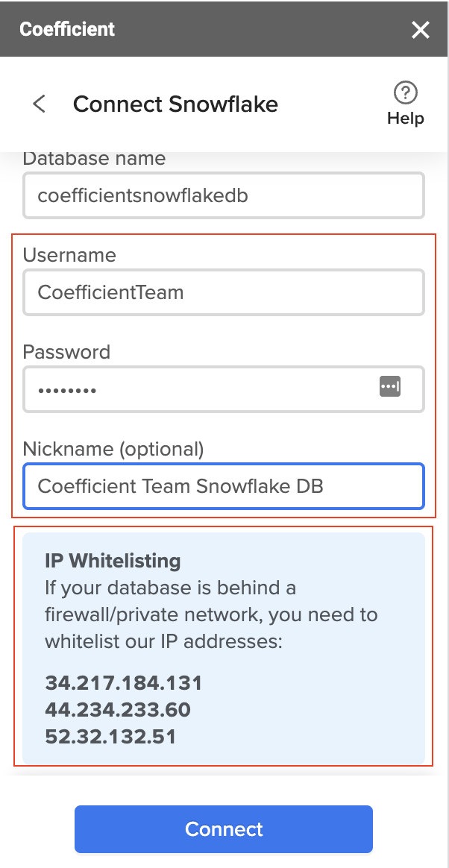Focus the Database name input field
The image size is (449, 868).
tap(224, 195)
